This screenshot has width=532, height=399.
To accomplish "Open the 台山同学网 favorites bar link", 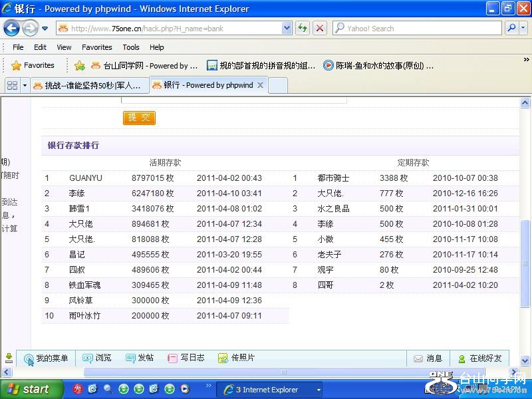I will (x=144, y=65).
